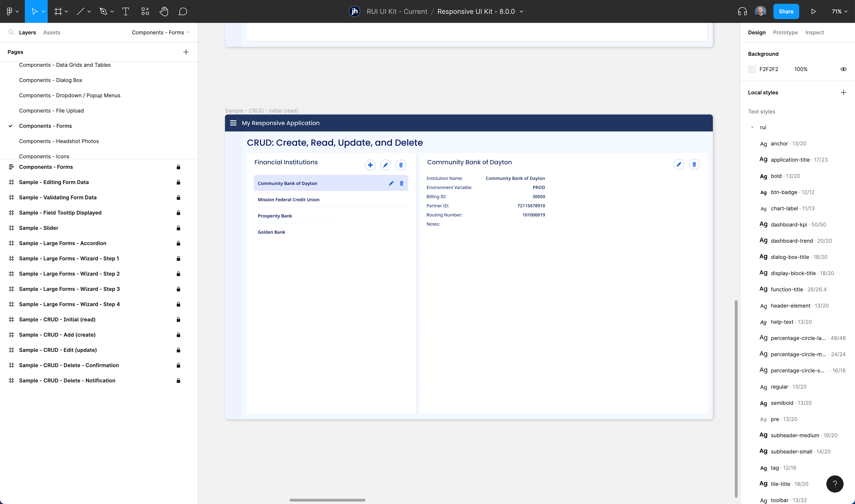Click the F2F2F2 background color swatch

752,69
